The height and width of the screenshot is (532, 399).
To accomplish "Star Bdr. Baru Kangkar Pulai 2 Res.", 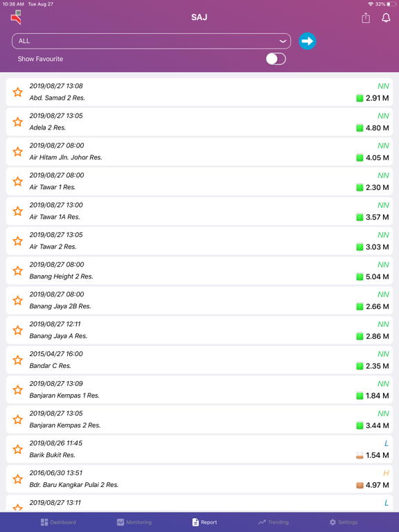I will [17, 479].
